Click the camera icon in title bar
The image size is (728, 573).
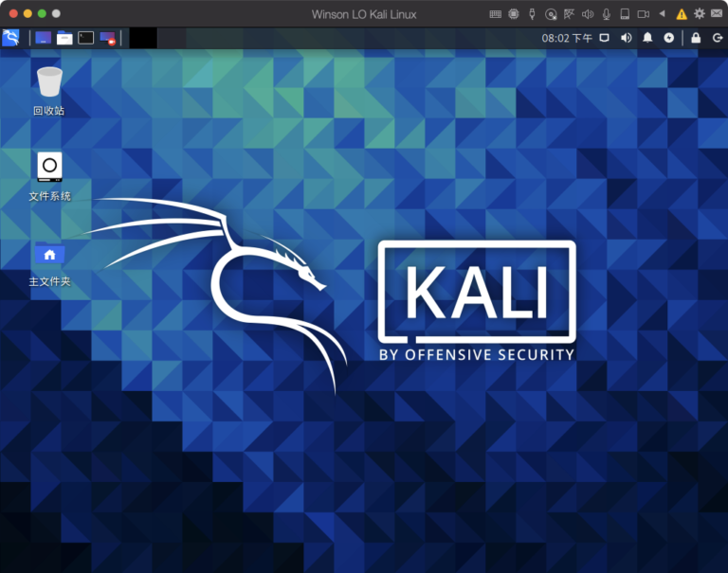pyautogui.click(x=644, y=14)
